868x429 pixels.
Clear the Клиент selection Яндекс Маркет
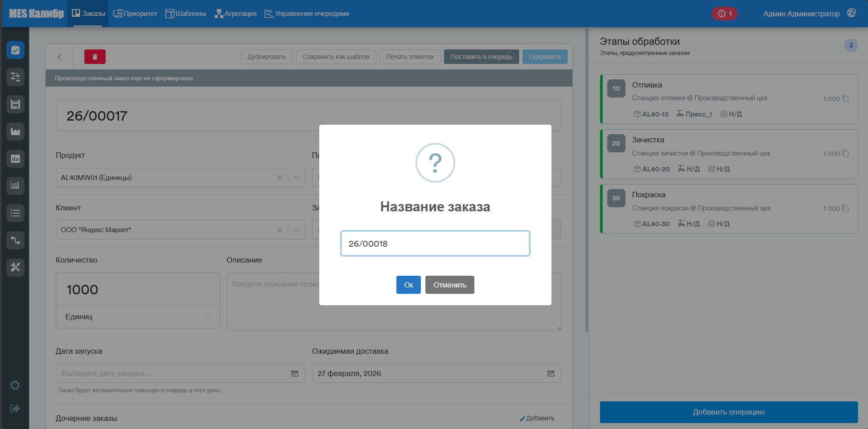tap(280, 230)
